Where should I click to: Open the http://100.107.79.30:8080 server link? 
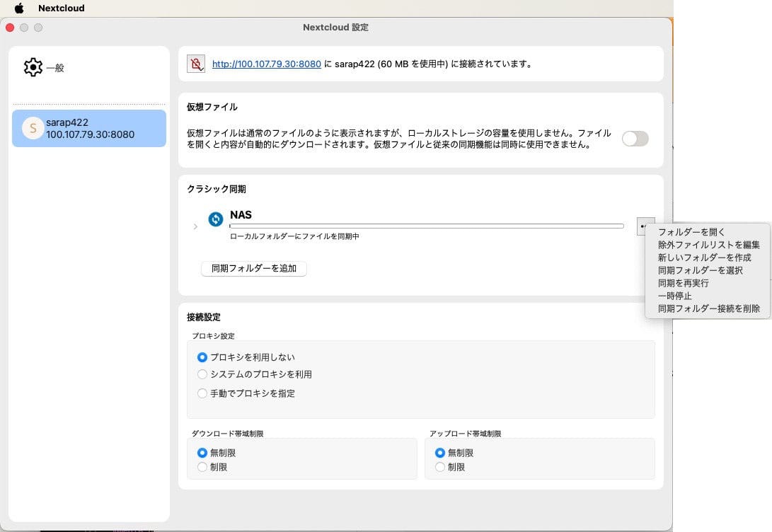click(x=266, y=64)
